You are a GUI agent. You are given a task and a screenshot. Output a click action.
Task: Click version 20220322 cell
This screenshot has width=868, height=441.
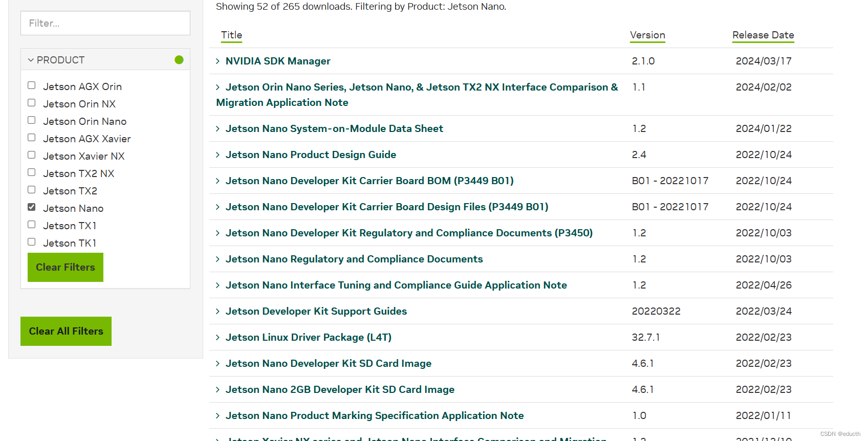tap(656, 311)
